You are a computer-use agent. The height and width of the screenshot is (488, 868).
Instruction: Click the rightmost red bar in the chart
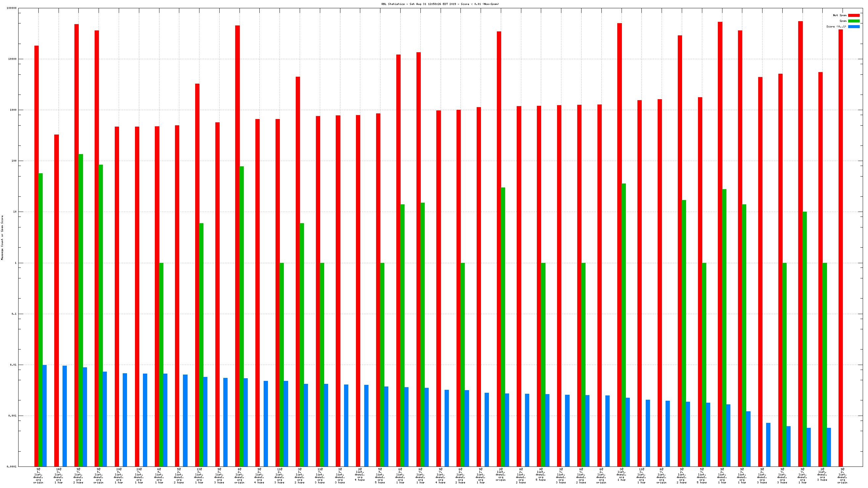click(840, 248)
